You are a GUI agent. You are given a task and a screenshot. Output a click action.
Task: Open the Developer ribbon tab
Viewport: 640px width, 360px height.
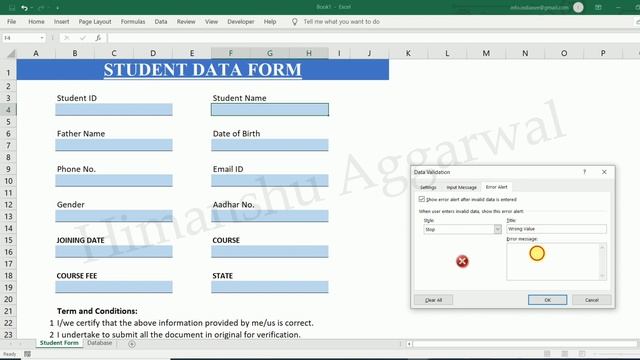pyautogui.click(x=241, y=22)
